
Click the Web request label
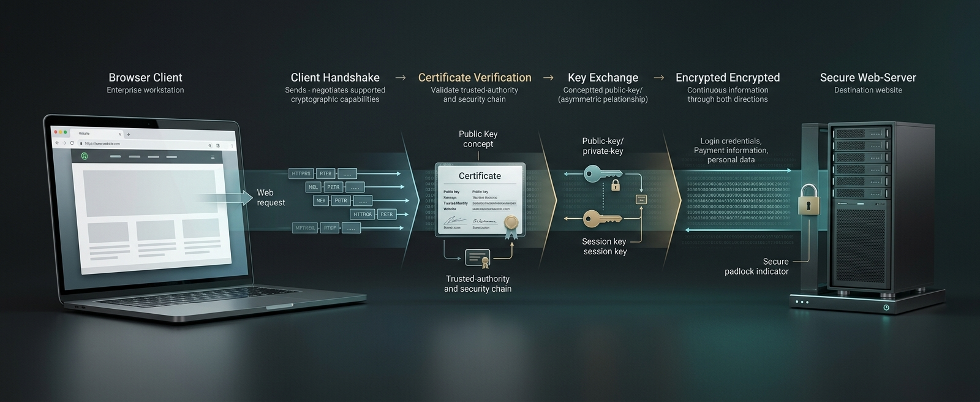(271, 197)
